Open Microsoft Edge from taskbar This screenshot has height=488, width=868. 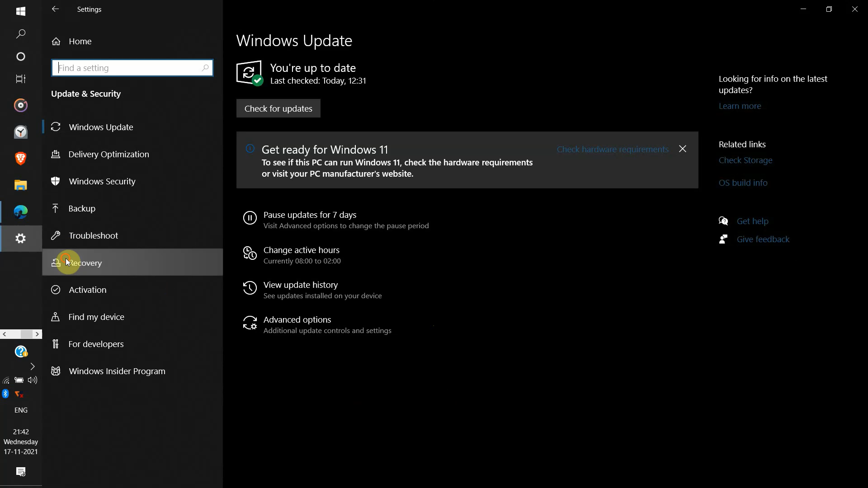(21, 212)
